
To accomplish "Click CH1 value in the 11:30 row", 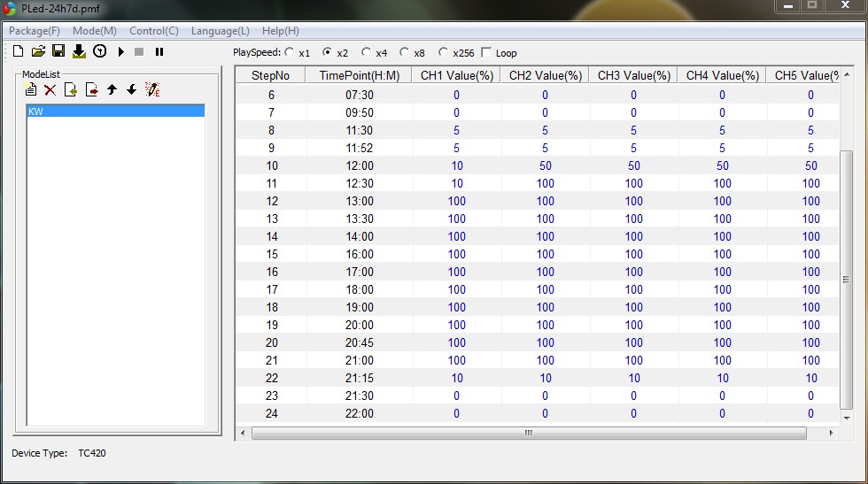I will 457,130.
